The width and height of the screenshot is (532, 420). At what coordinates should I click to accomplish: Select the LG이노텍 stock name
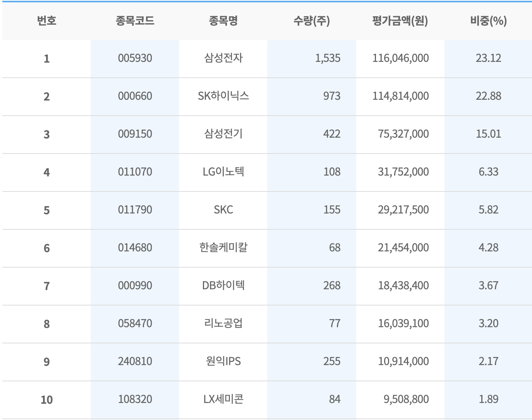223,172
